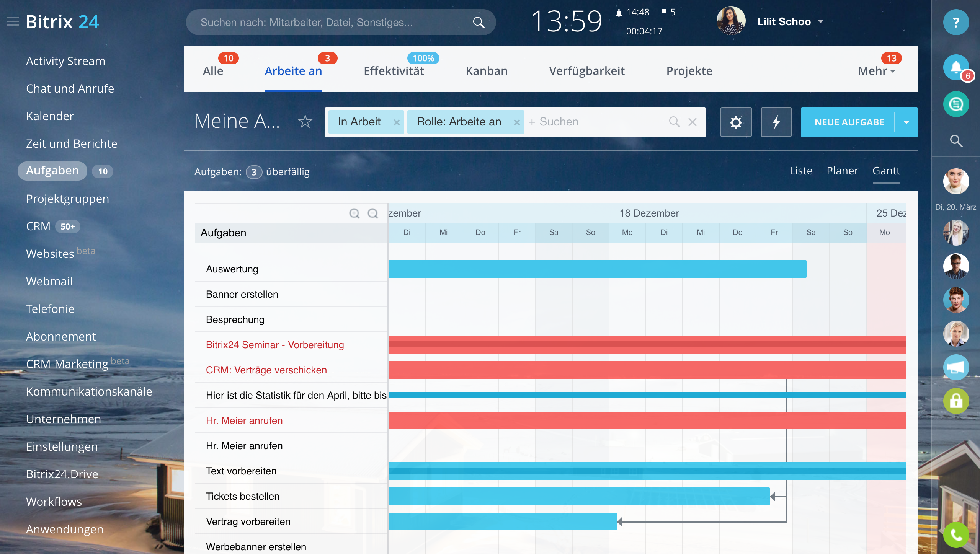
Task: Open CRM menu item
Action: point(38,226)
